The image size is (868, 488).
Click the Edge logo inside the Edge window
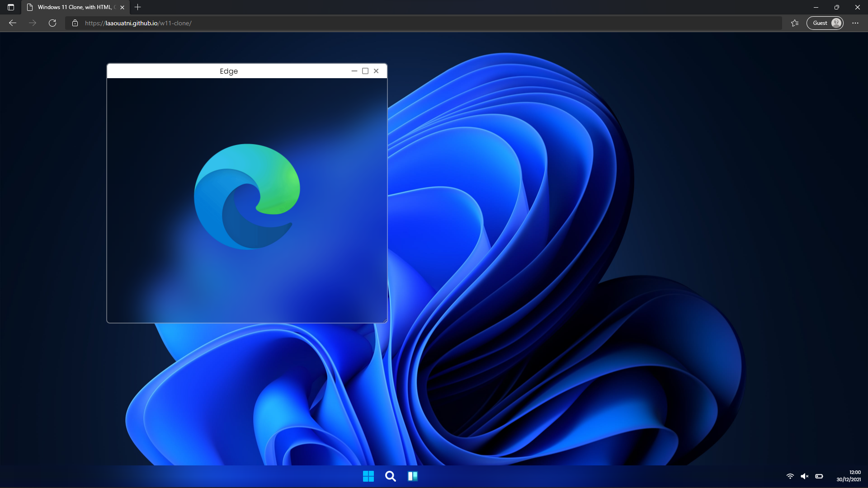pos(247,197)
